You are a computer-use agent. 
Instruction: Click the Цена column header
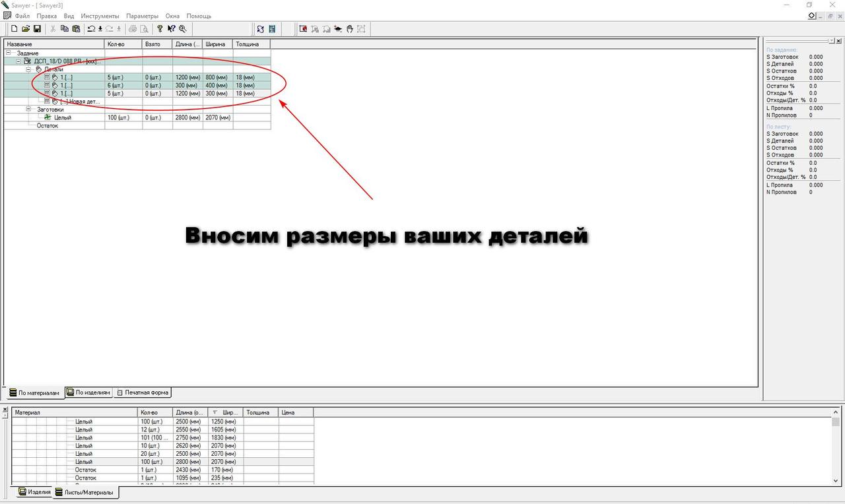coord(296,412)
